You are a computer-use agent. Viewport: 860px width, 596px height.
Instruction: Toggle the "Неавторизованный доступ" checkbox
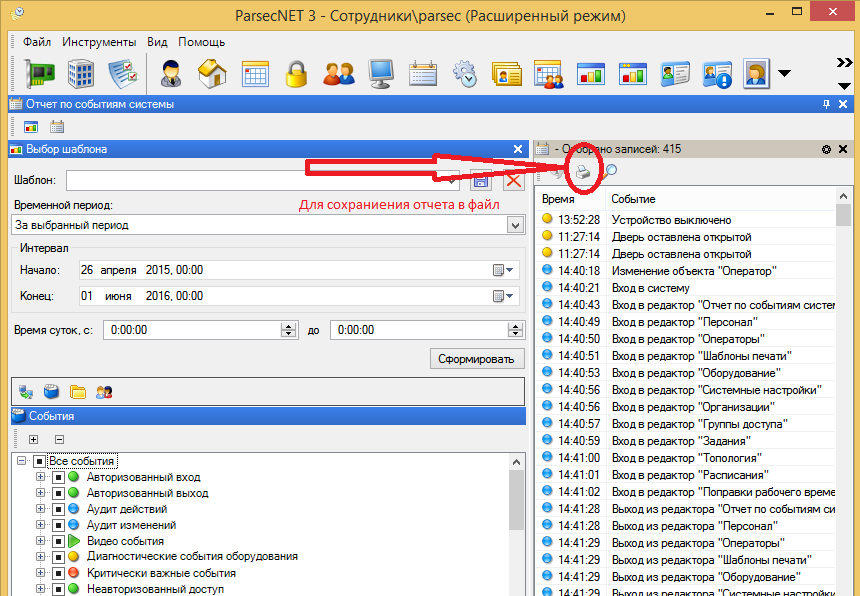coord(59,589)
